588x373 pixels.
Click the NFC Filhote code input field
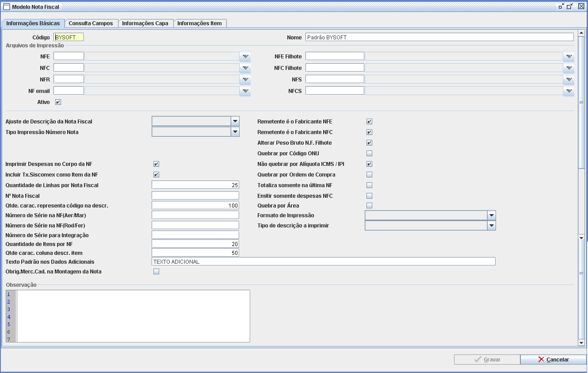335,68
